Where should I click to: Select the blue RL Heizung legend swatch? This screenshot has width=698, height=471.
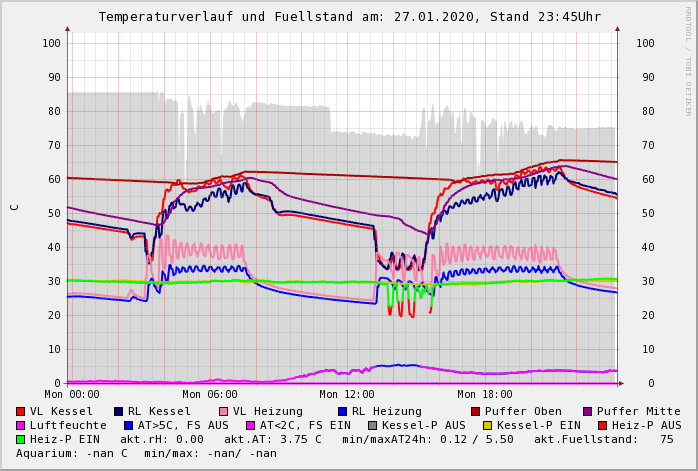pos(342,412)
